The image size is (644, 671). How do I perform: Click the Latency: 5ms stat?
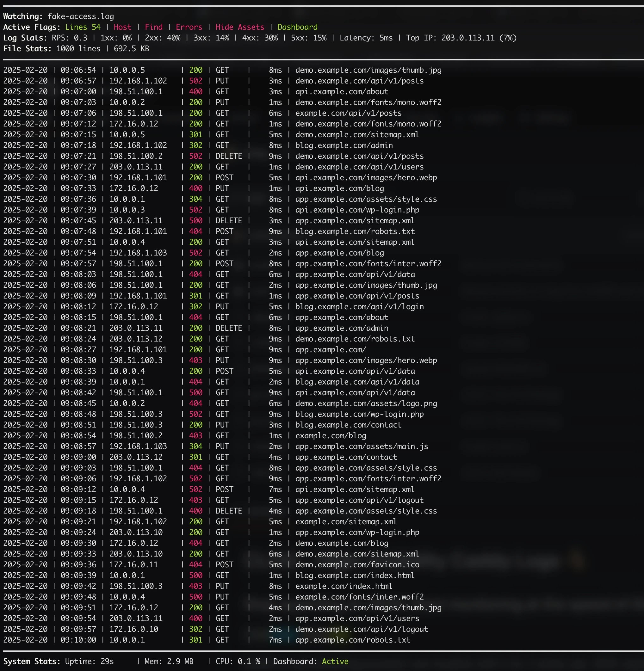pos(366,38)
